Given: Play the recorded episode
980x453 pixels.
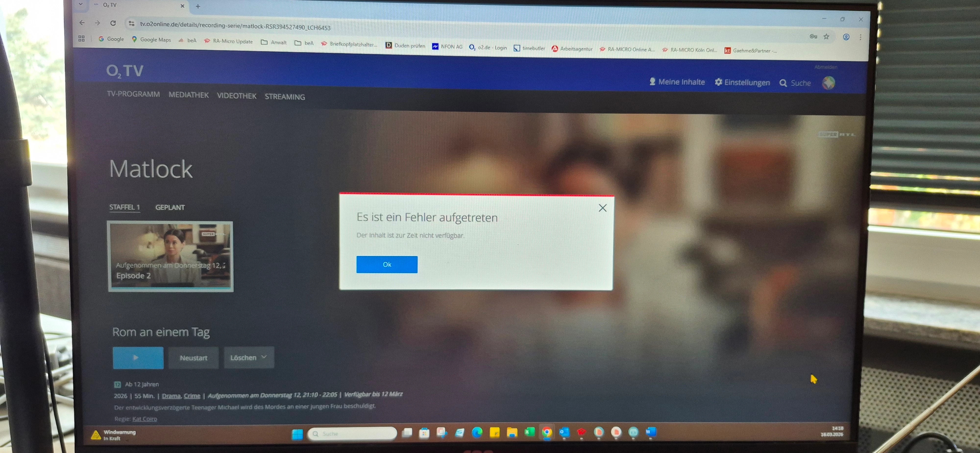Looking at the screenshot, I should tap(138, 357).
